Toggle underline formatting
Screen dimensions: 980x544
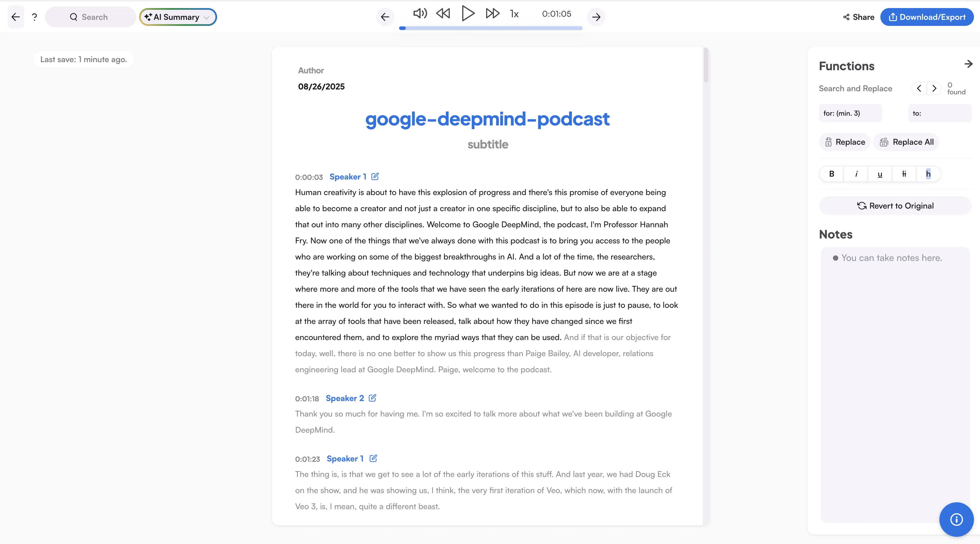(879, 174)
